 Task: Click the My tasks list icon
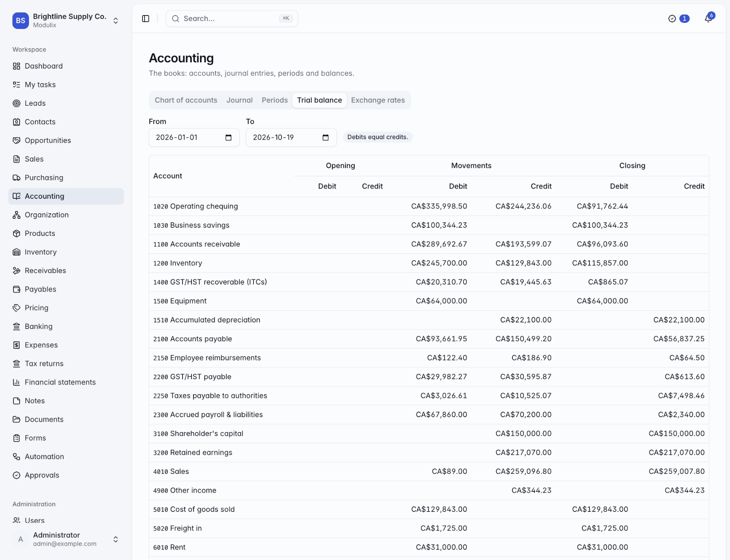coord(16,84)
